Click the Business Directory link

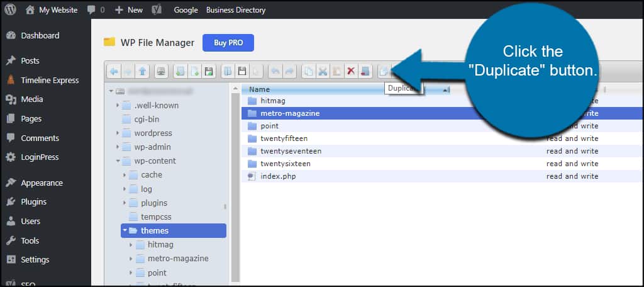coord(236,10)
